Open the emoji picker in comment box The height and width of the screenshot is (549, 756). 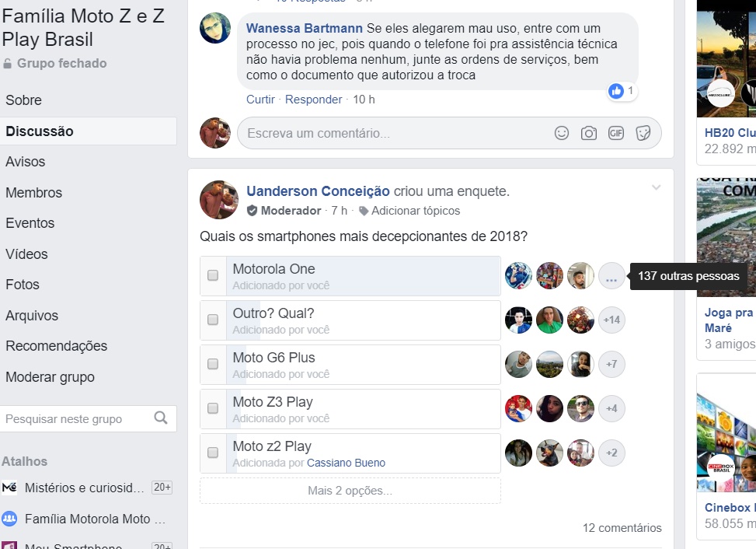[x=561, y=133]
